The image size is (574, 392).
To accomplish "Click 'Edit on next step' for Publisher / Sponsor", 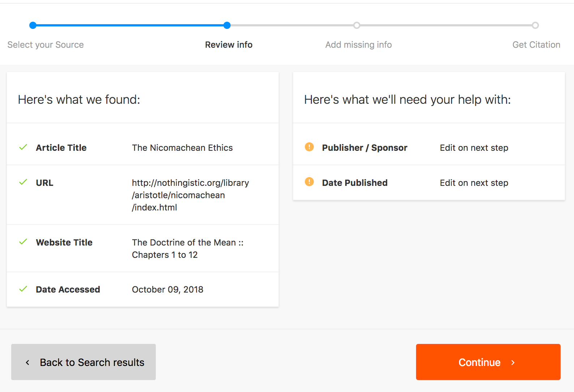I will tap(474, 148).
